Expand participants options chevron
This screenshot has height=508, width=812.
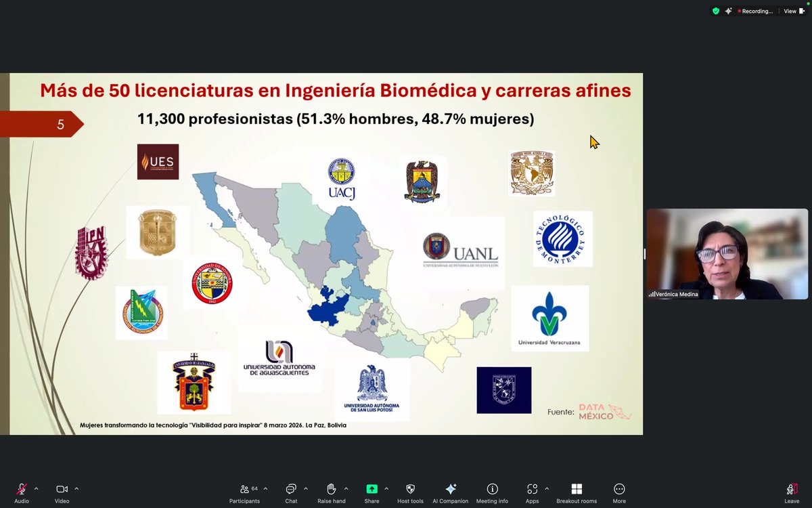(265, 488)
